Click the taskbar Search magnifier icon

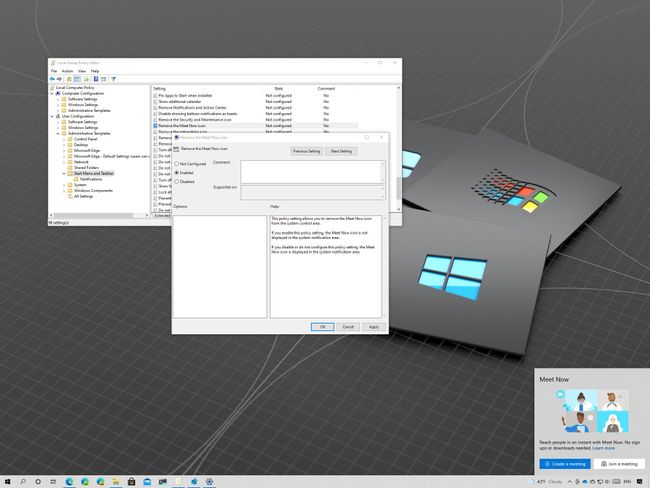pos(23,481)
